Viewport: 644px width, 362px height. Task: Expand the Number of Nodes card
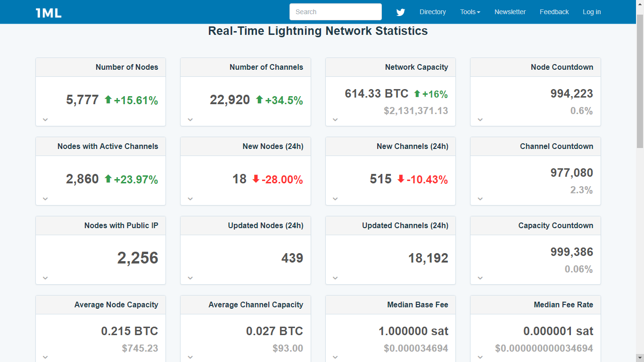[45, 120]
